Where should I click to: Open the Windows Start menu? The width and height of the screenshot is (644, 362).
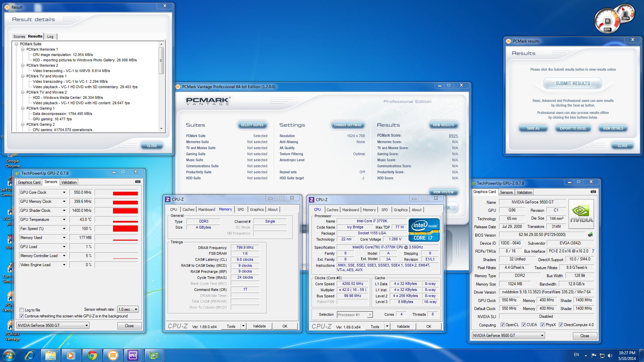(9, 355)
